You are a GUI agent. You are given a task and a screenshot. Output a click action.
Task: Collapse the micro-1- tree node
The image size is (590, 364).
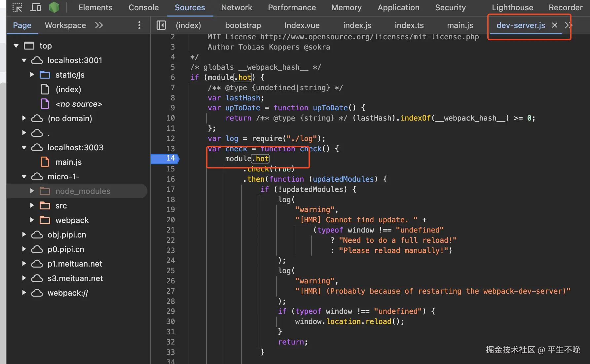24,177
